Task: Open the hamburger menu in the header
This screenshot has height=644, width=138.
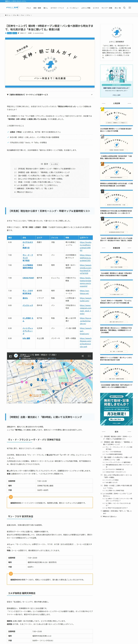Action: coord(130,8)
